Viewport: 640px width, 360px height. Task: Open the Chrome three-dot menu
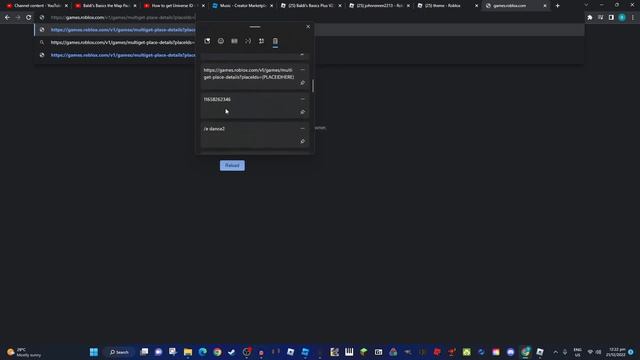tap(633, 18)
